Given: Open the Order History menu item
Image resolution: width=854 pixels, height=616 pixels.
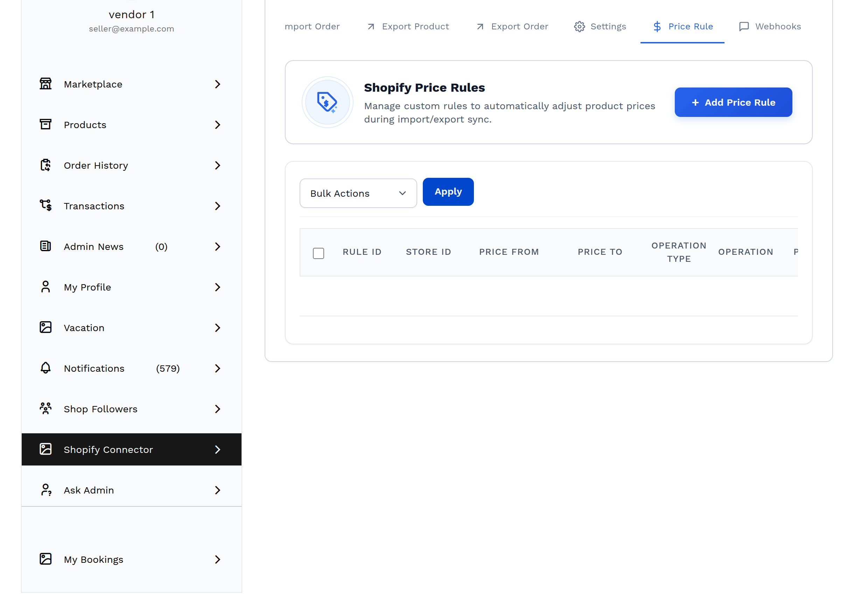Looking at the screenshot, I should pos(132,165).
